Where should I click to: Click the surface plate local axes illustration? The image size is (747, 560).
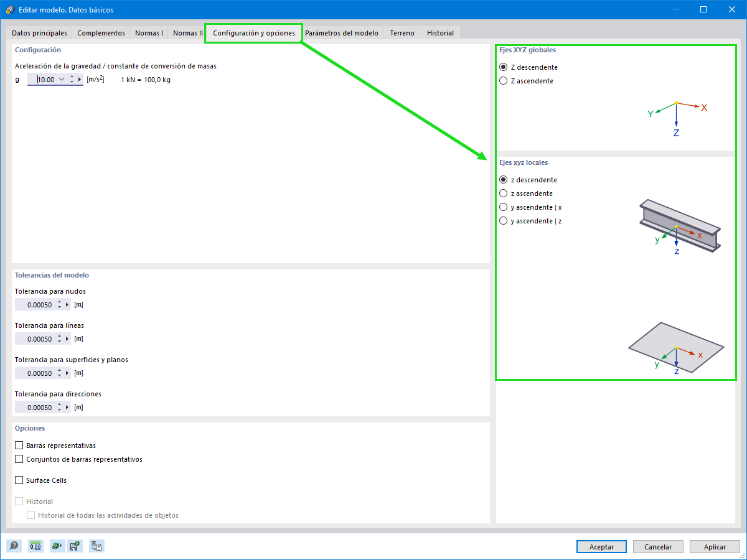[x=677, y=348]
